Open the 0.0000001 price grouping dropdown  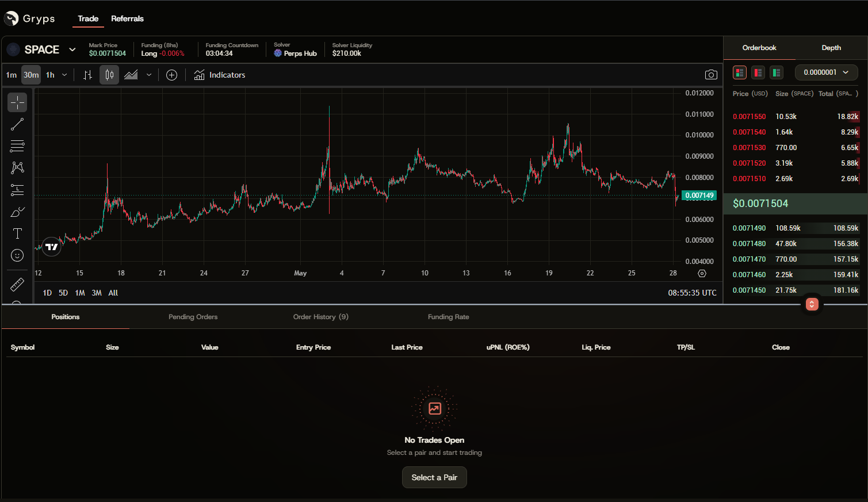[x=826, y=72]
